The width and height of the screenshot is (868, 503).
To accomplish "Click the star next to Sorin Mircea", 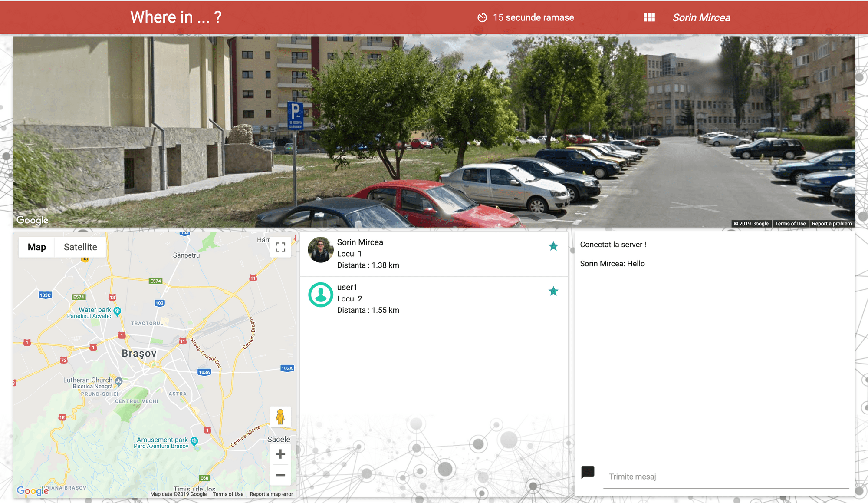I will point(553,246).
